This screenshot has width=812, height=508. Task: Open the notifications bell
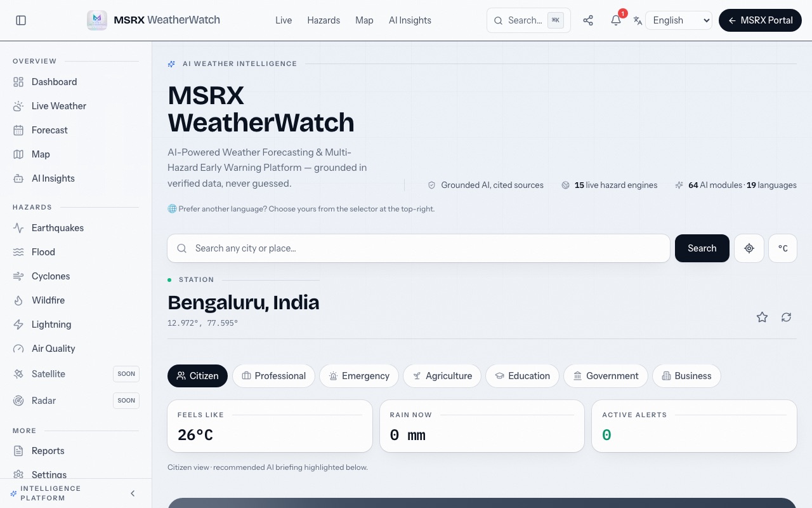pos(616,20)
